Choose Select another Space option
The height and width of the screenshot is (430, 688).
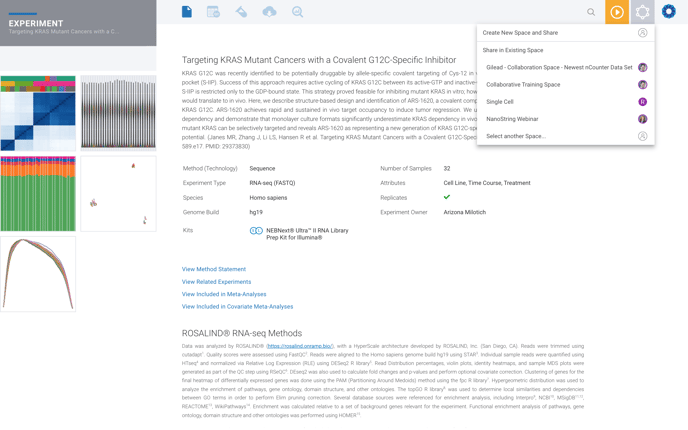click(x=566, y=136)
